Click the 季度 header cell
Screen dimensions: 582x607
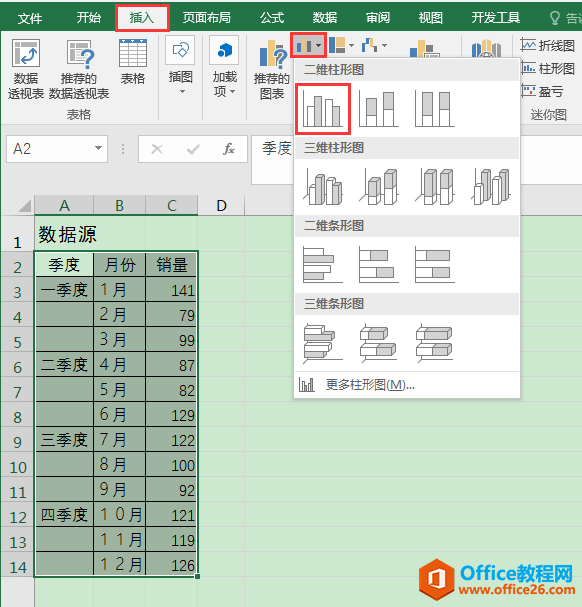pyautogui.click(x=64, y=264)
